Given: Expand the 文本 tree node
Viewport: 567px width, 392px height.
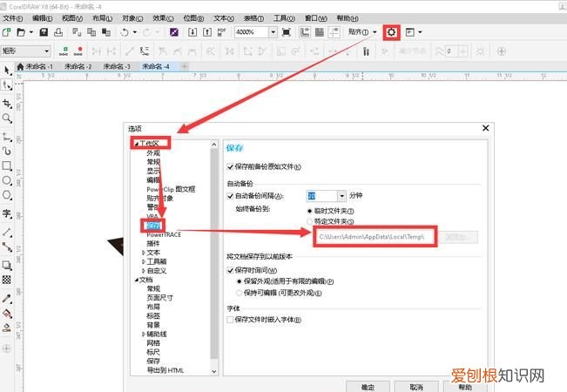Looking at the screenshot, I should pyautogui.click(x=144, y=253).
